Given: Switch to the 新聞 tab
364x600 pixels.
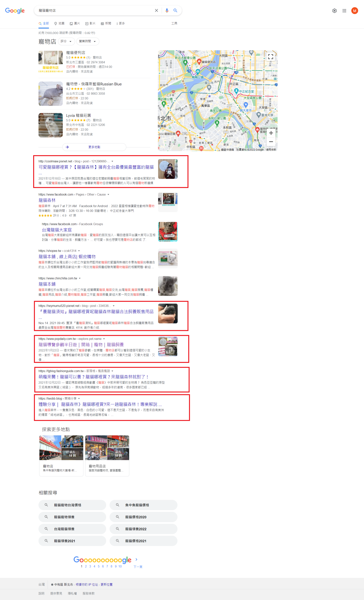Looking at the screenshot, I should (x=106, y=24).
